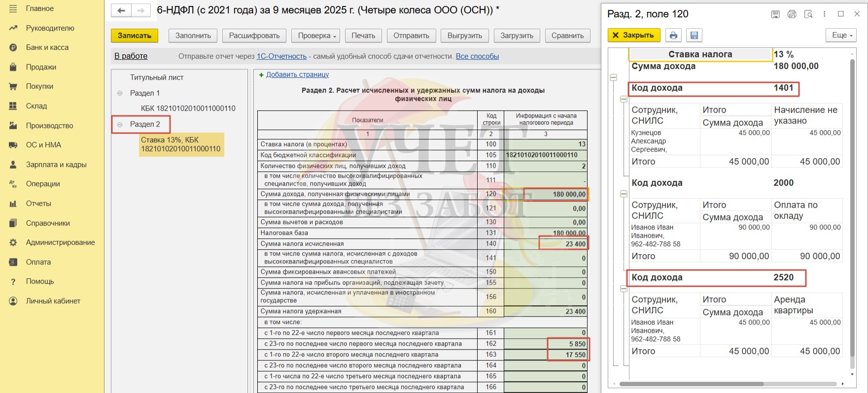
Task: Collapse the Код дохода 1401 group
Action: click(x=624, y=99)
